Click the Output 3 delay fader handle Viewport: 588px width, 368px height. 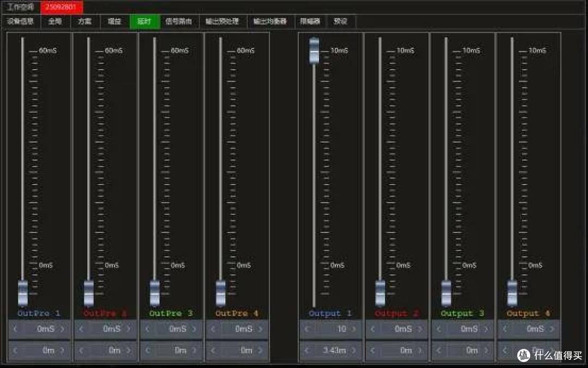pos(446,293)
